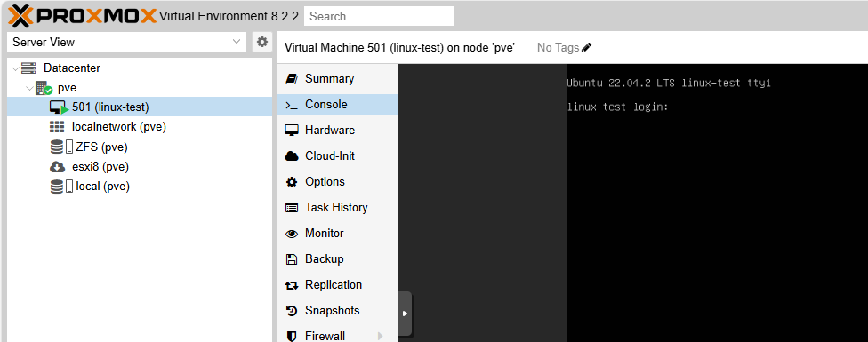The height and width of the screenshot is (342, 868).
Task: Click the linux-test login prompt in console
Action: click(x=618, y=107)
